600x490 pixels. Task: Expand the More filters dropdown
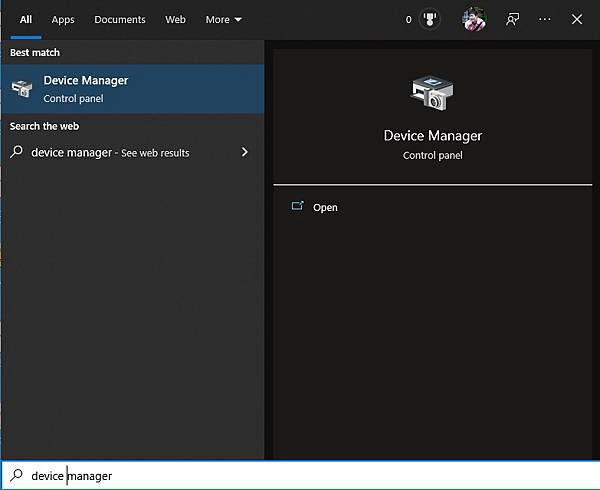pos(223,20)
